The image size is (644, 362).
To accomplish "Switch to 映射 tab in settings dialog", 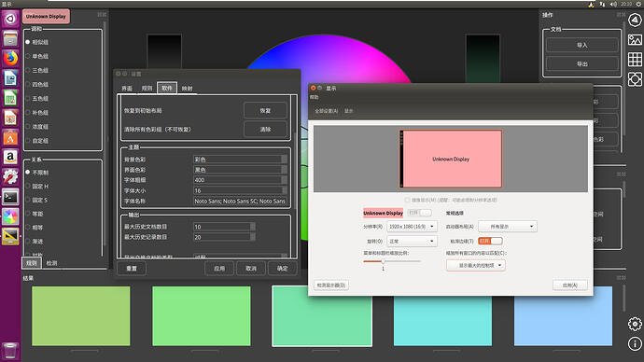I will click(x=187, y=89).
